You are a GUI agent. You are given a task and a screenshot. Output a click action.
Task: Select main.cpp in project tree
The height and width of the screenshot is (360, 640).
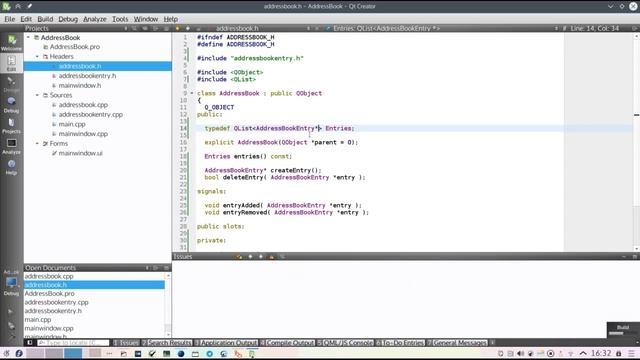pyautogui.click(x=72, y=124)
